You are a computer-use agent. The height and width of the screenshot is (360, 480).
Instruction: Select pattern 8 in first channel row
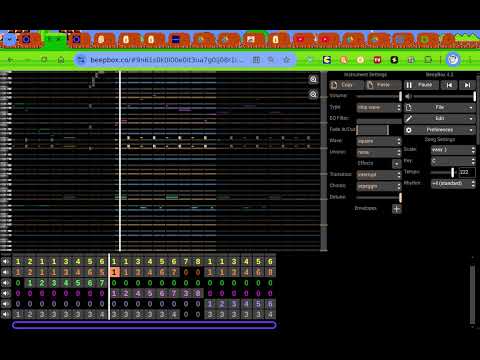click(198, 262)
